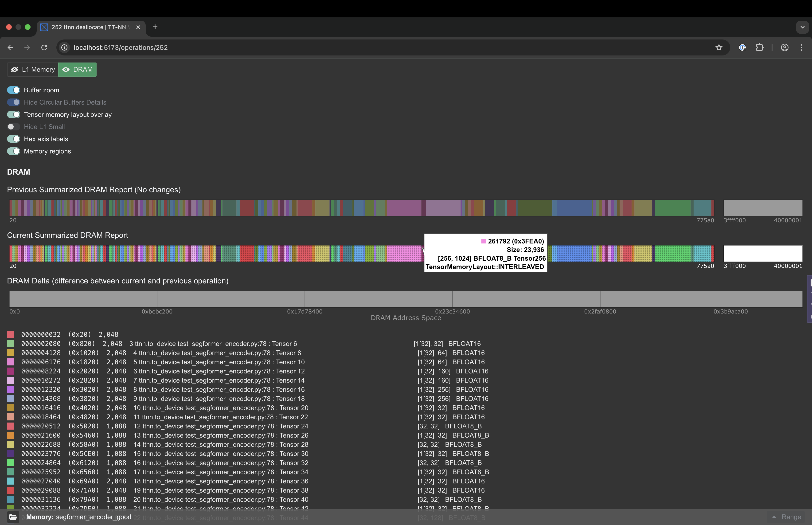Viewport: 812px width, 525px height.
Task: Toggle Buffer zoom off
Action: 13,90
